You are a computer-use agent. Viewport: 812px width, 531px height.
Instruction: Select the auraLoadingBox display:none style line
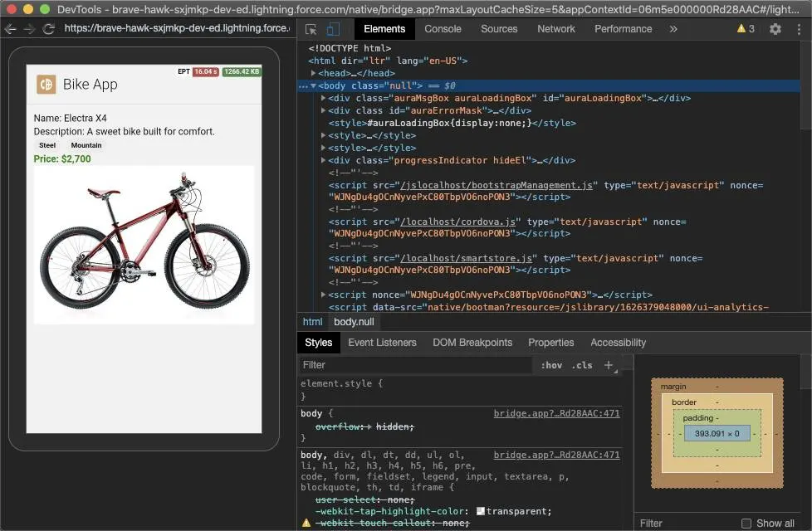click(x=452, y=123)
